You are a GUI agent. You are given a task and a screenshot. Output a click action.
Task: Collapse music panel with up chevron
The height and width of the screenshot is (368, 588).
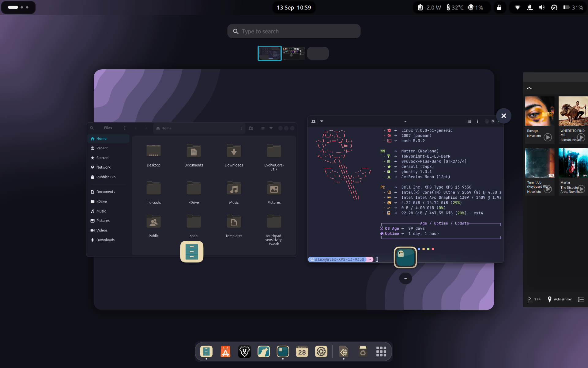(529, 88)
